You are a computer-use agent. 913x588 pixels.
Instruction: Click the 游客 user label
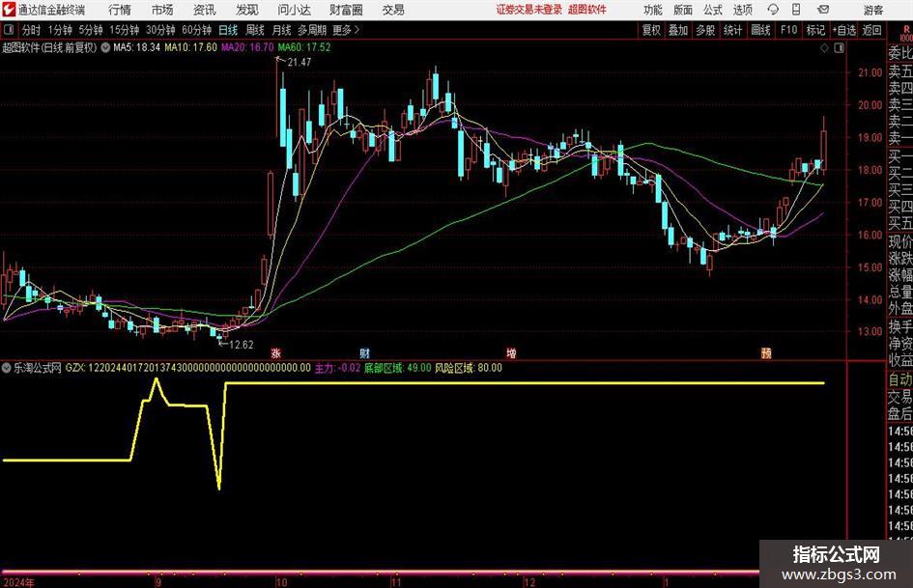pyautogui.click(x=872, y=10)
